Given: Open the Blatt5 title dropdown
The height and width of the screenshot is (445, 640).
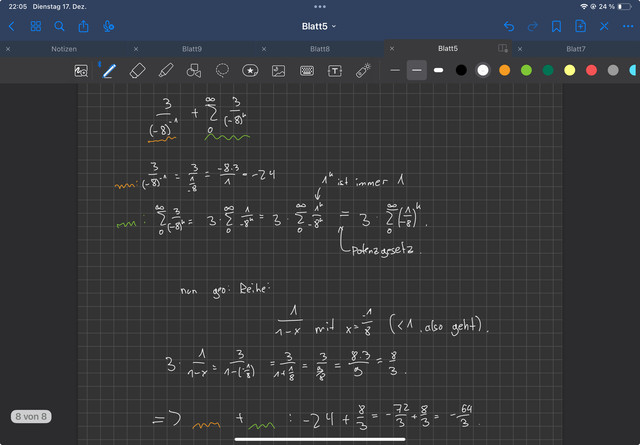Looking at the screenshot, I should click(x=319, y=27).
